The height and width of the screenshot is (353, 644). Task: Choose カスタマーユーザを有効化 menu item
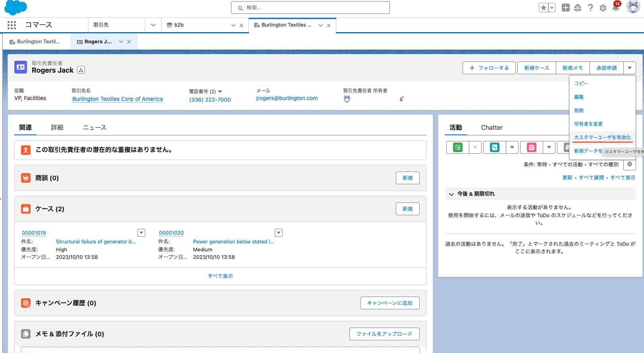[602, 137]
